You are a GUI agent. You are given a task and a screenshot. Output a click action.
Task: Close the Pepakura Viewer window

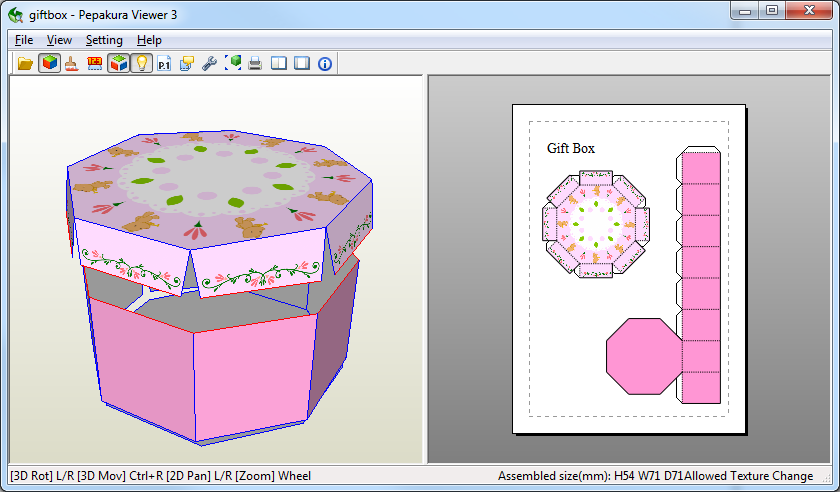809,11
